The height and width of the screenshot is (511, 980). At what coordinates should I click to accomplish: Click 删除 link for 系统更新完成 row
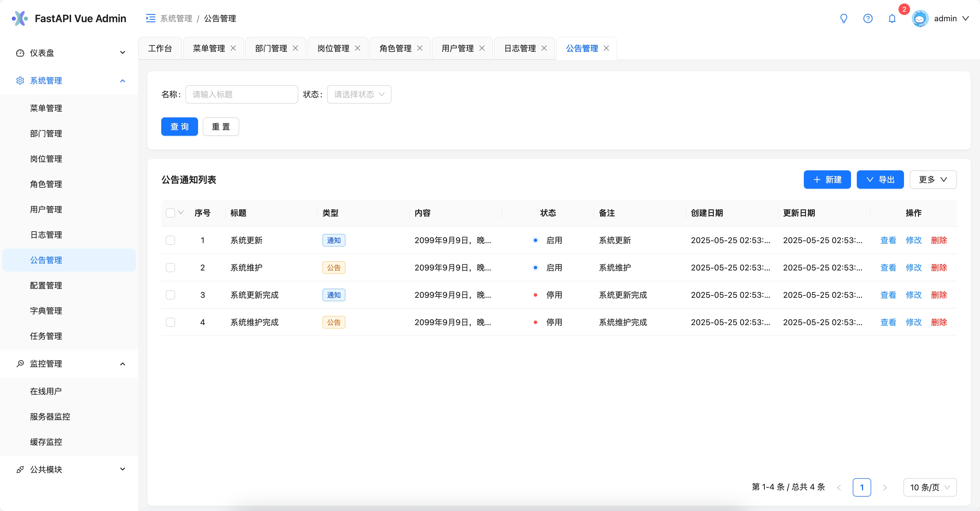tap(939, 295)
